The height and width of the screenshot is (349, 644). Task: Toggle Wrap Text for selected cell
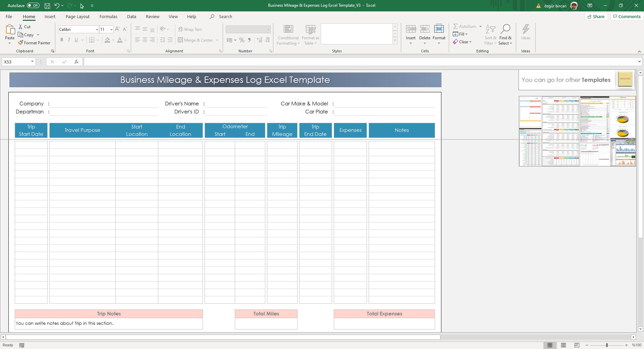point(190,29)
